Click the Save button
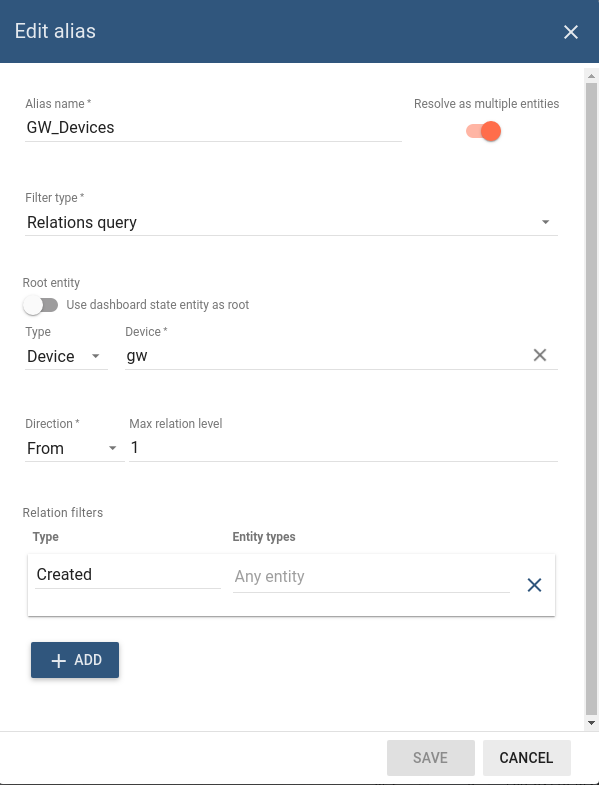 click(431, 757)
